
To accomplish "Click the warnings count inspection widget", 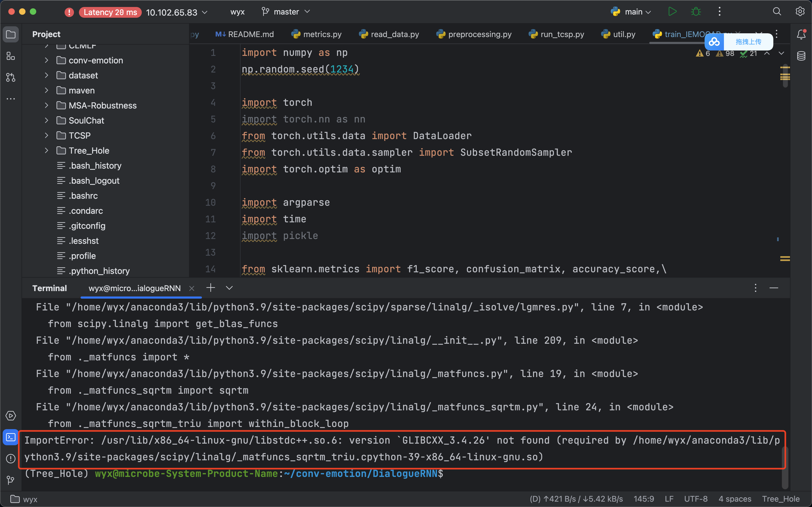I will point(727,54).
